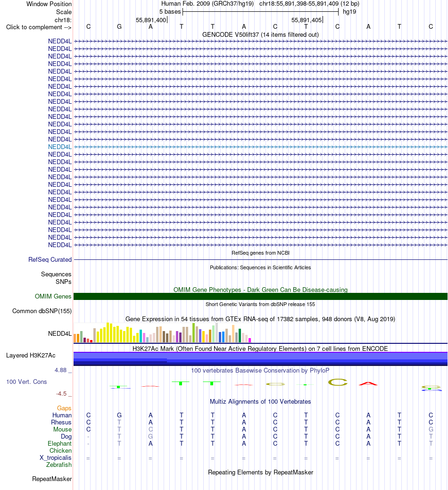Click the 55,891,400 position marker

[x=151, y=20]
